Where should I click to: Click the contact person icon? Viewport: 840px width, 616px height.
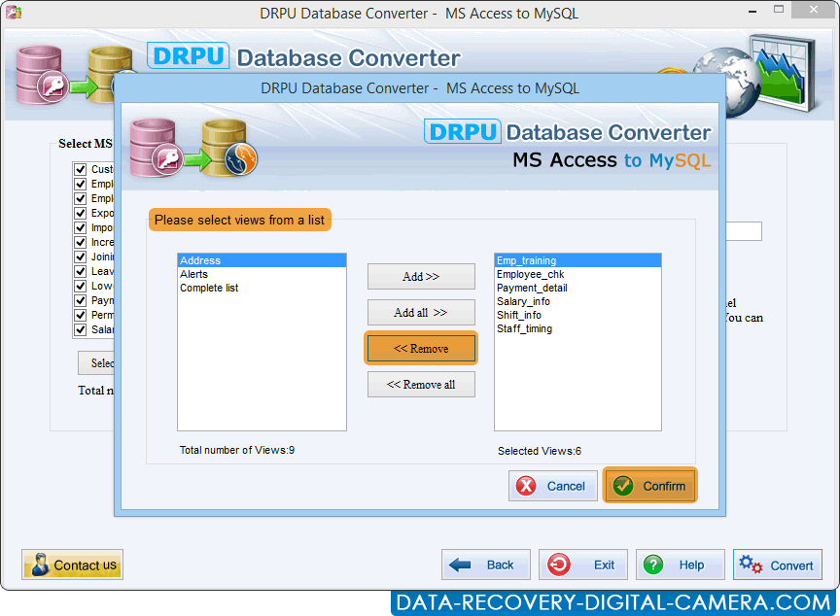(40, 565)
